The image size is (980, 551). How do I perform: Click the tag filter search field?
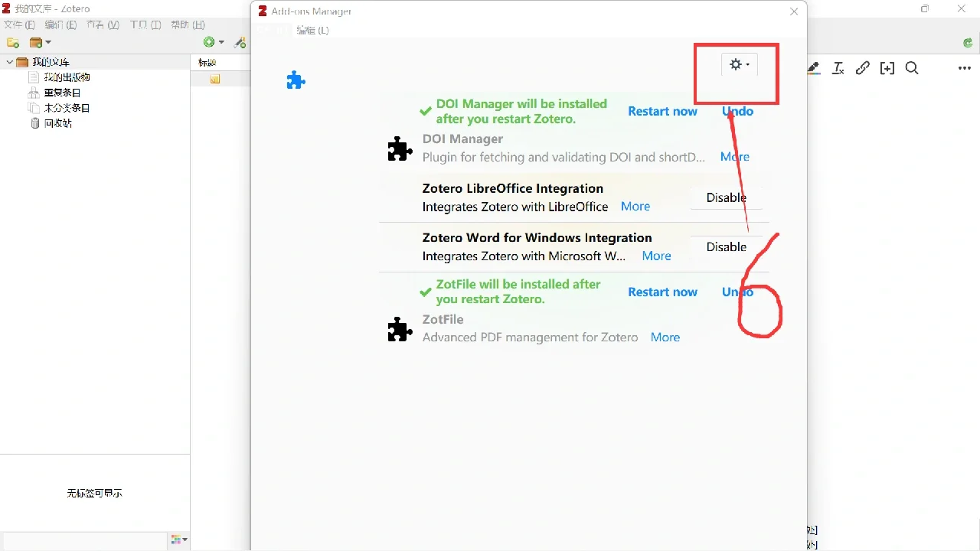click(85, 540)
